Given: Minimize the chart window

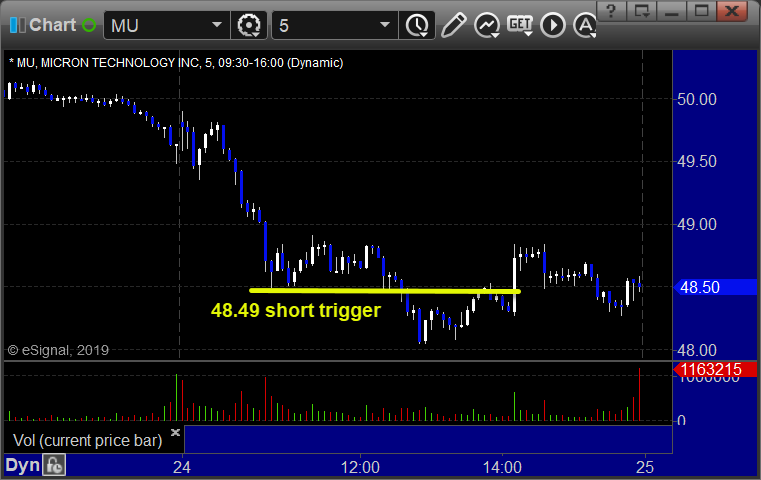Looking at the screenshot, I should pyautogui.click(x=671, y=10).
